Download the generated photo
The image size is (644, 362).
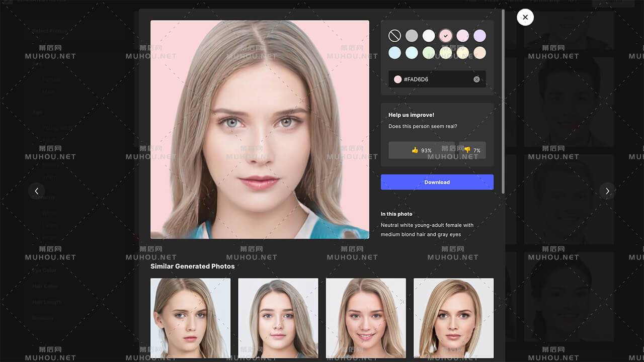click(x=437, y=182)
